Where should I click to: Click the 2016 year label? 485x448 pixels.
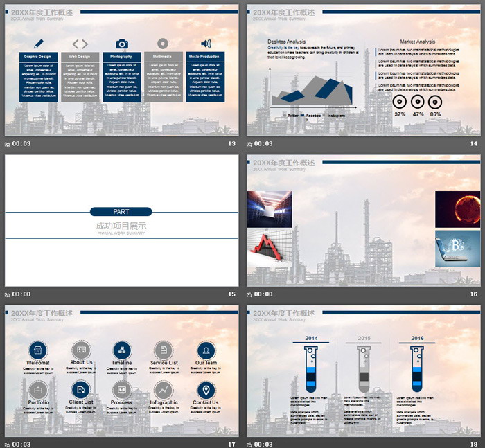417,339
